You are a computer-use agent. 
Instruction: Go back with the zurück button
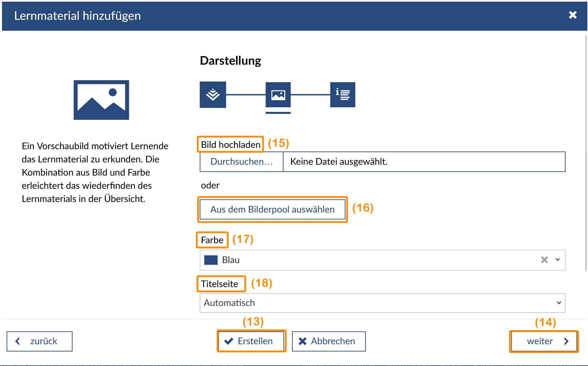[39, 341]
